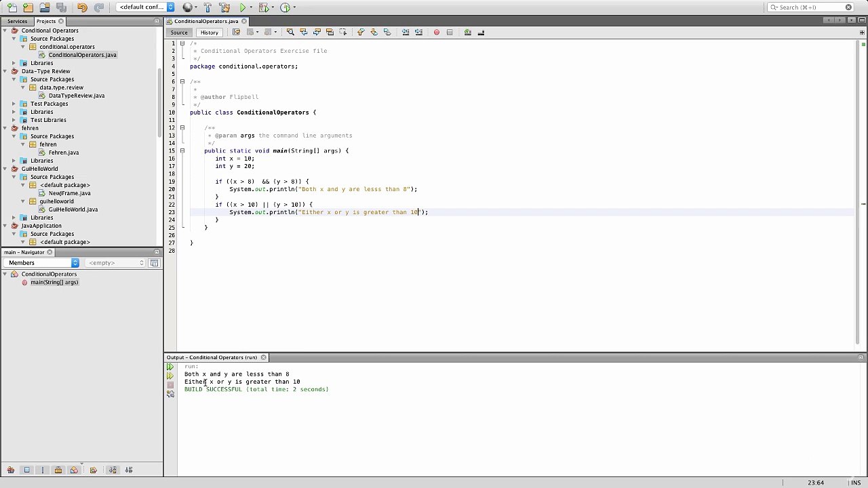The image size is (868, 488).
Task: Collapse the Data-Type Review project
Action: tap(5, 71)
